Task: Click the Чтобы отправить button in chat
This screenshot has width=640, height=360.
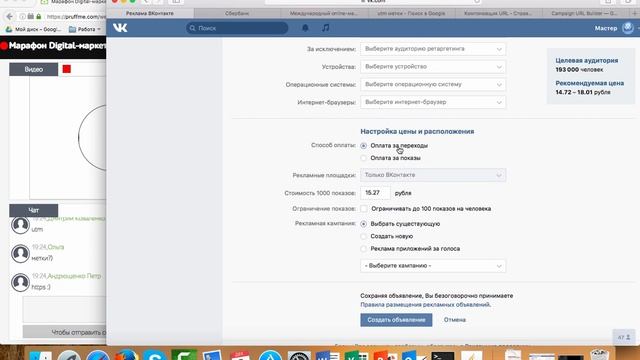Action: (64, 332)
